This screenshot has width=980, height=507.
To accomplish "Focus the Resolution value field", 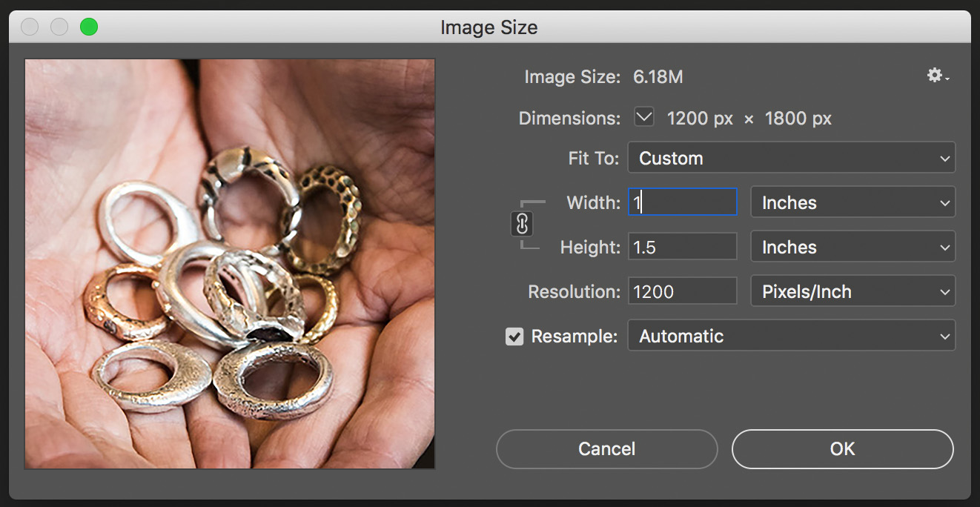I will pos(683,291).
